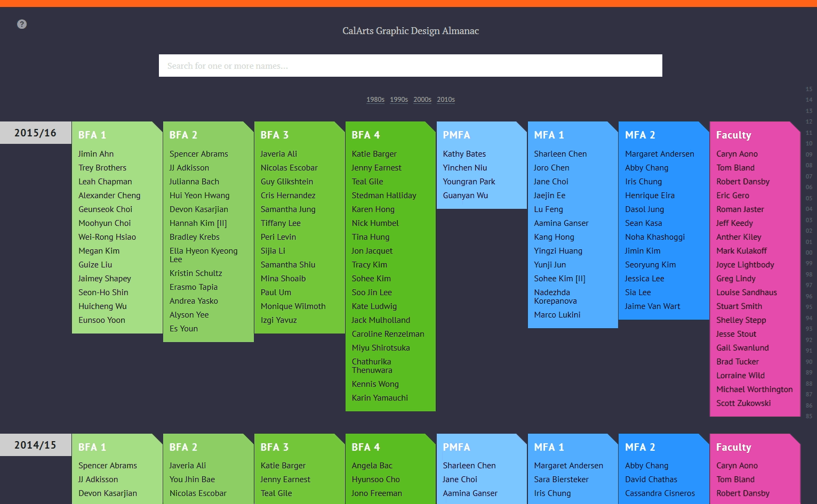Select the name Lorraine Wild
This screenshot has height=504, width=817.
coord(741,376)
